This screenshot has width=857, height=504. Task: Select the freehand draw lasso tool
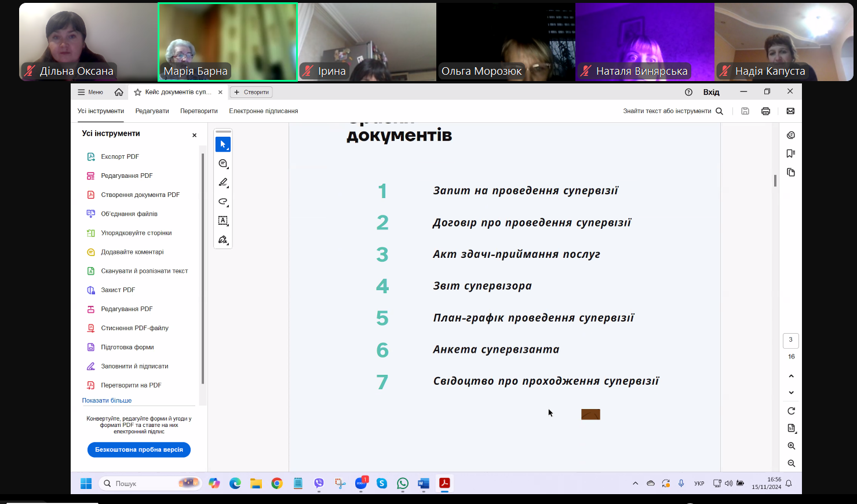click(223, 202)
